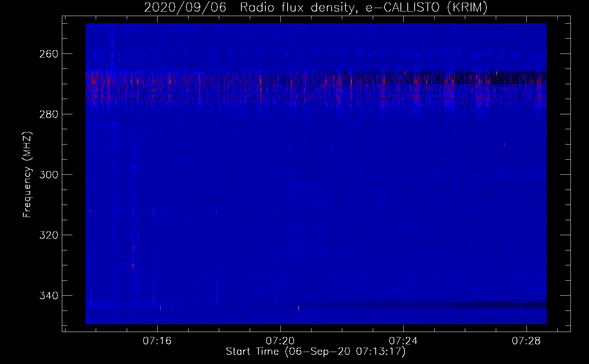The image size is (589, 364).
Task: Click the plot title "Radio flux density, e-CALLISTO (KRIM)"
Action: 364,7
